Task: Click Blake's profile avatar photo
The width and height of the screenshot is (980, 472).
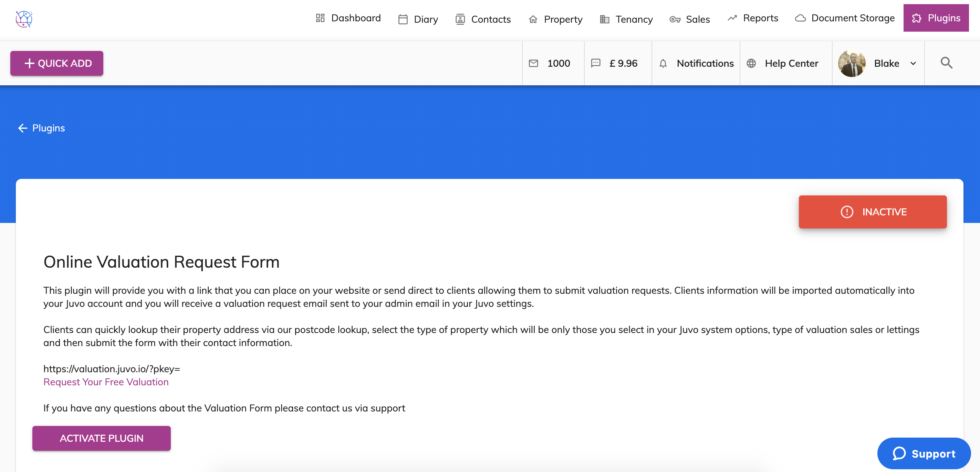Action: pos(852,63)
